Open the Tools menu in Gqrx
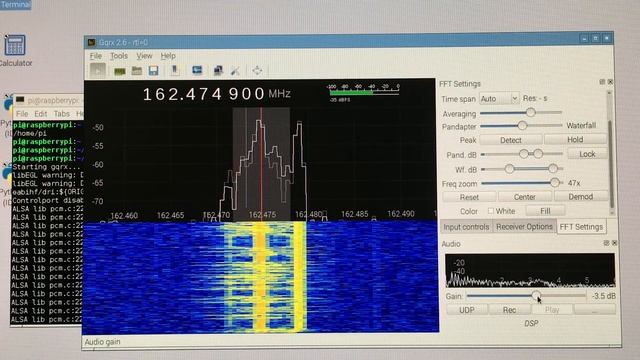The width and height of the screenshot is (640, 360). coord(119,56)
